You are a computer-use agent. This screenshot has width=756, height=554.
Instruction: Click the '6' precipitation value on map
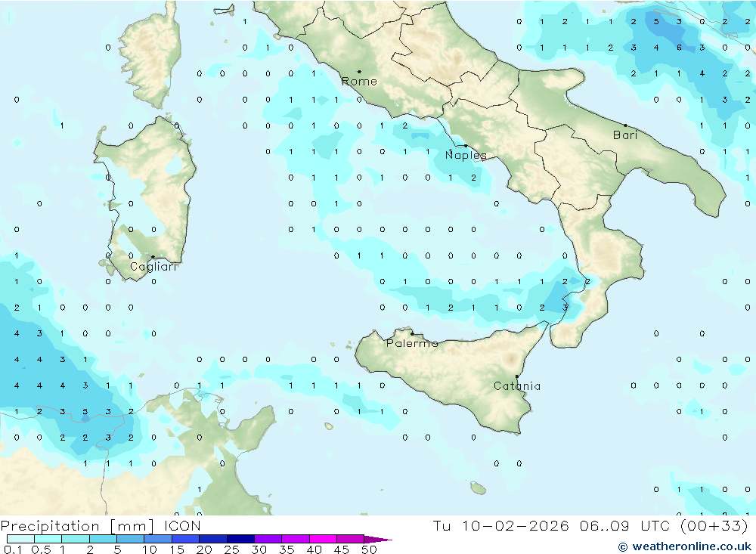tap(679, 48)
